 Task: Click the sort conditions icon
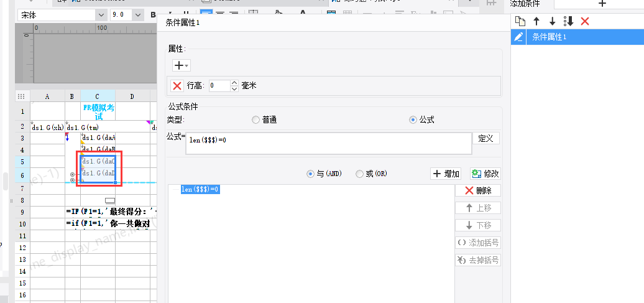(x=568, y=21)
